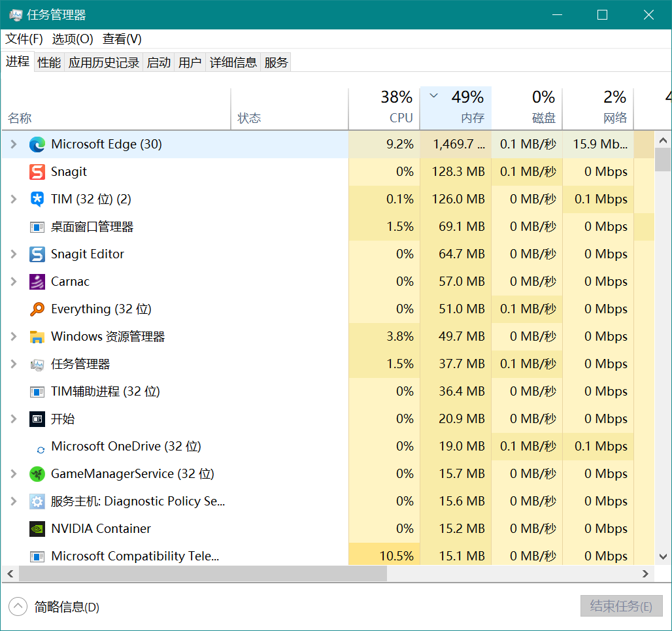Click the vertical scrollbar thumb
This screenshot has height=631, width=672.
tap(663, 160)
